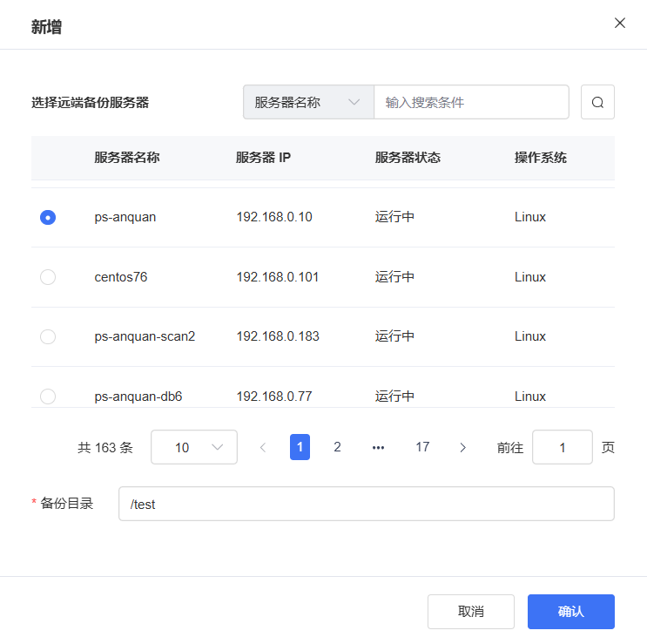Click the 服务器 IP column header
The width and height of the screenshot is (647, 644).
tap(263, 157)
